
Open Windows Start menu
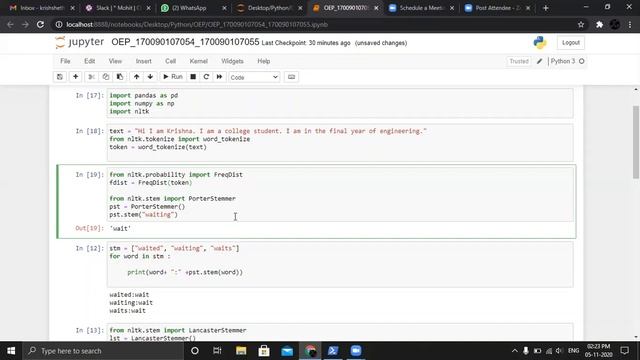coord(11,351)
